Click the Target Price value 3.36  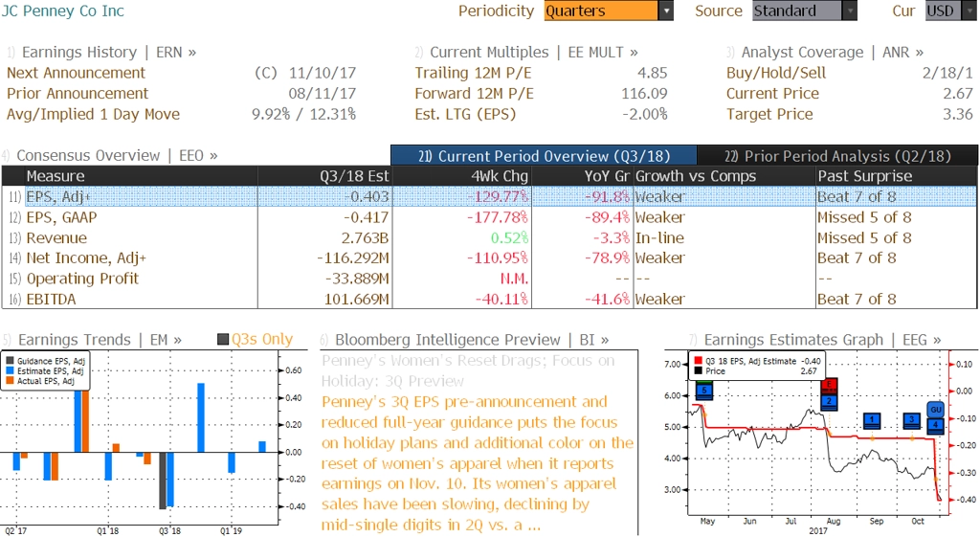957,114
